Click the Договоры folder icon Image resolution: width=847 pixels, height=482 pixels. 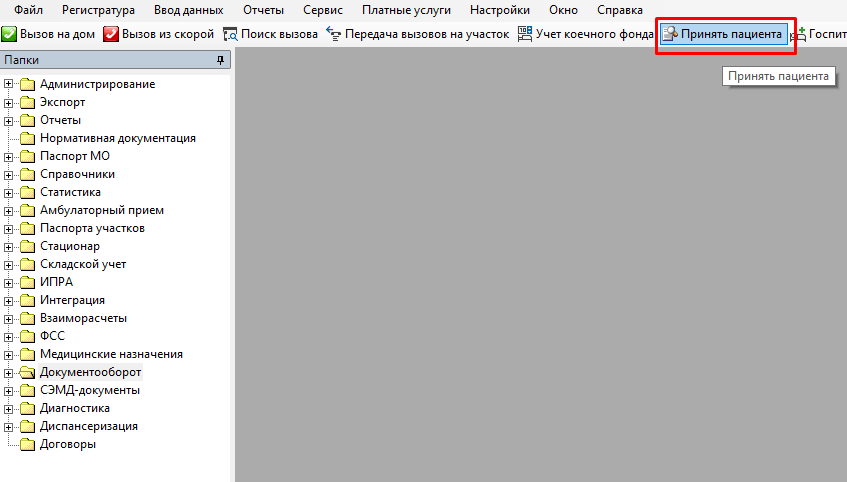click(28, 444)
